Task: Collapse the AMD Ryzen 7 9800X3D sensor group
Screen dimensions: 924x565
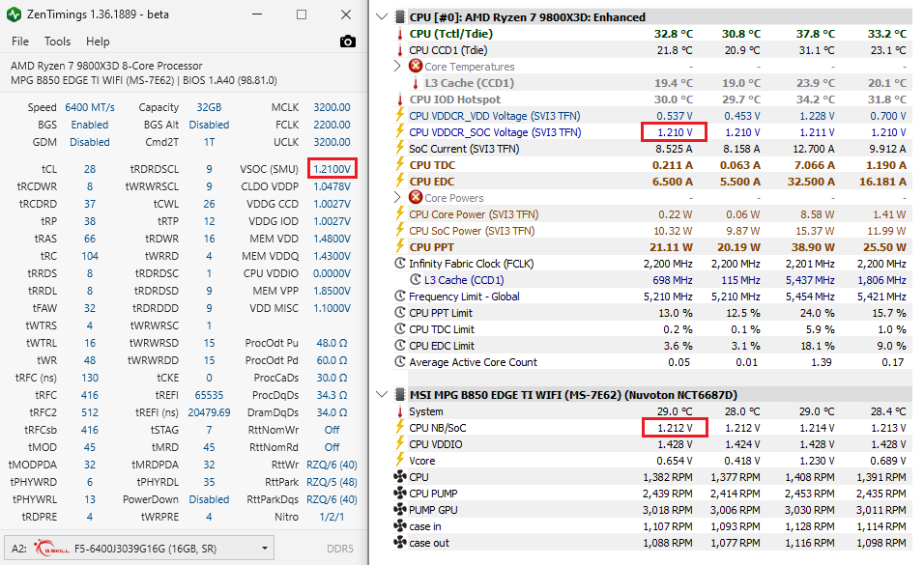Action: point(383,17)
